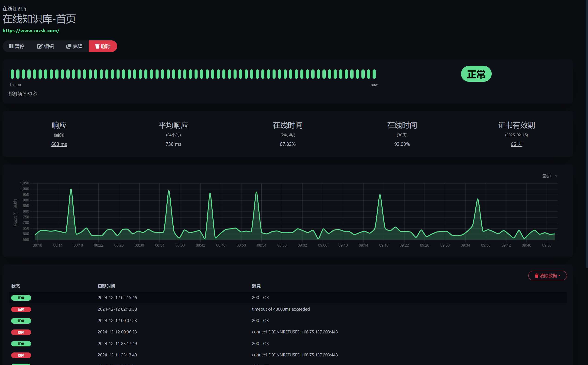Viewport: 588px width, 365px height.
Task: Click the 检测频率 60 秒 label
Action: [x=23, y=94]
